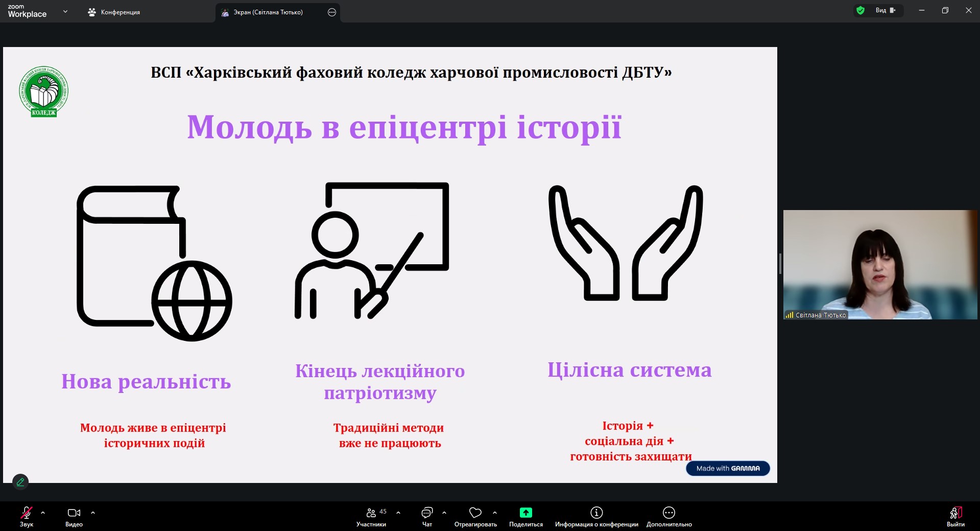Click the Выйти leave meeting button
Screen dimensions: 980x531
[x=955, y=513]
